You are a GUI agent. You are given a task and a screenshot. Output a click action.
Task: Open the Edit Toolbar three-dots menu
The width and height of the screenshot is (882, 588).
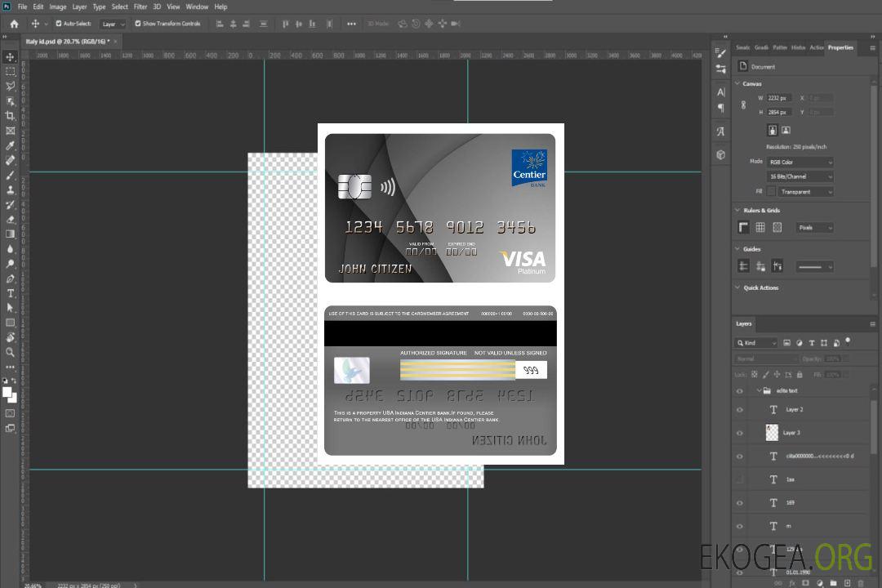(10, 367)
